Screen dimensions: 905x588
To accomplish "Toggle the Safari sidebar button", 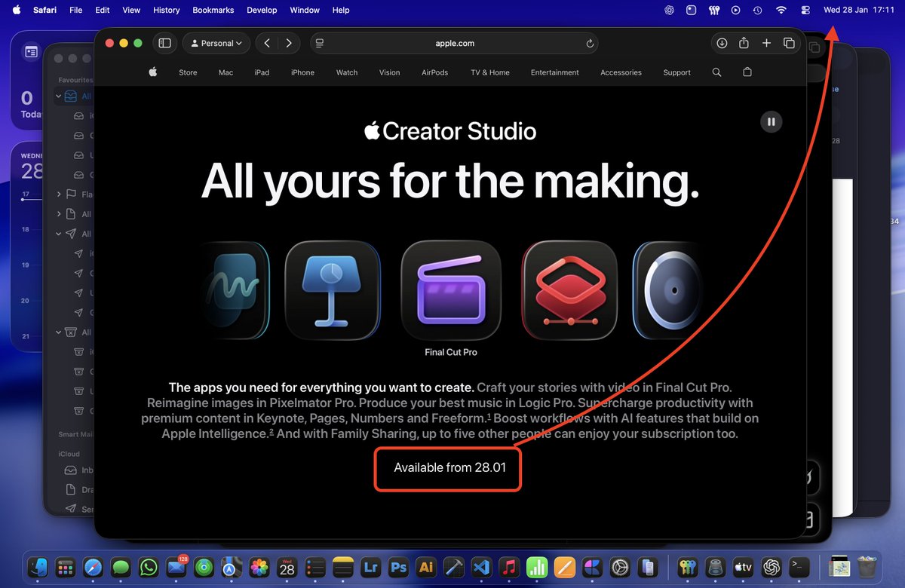I will pos(164,43).
